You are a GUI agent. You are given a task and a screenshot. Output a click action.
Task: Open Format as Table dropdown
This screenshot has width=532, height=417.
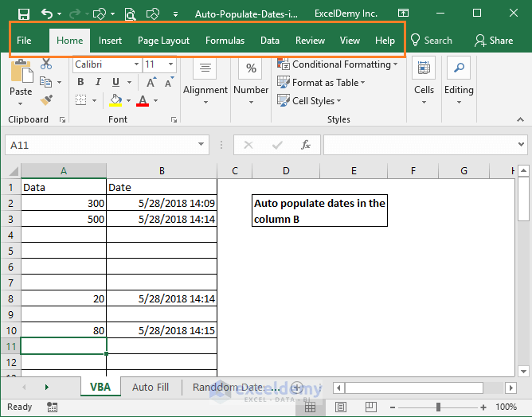point(321,83)
